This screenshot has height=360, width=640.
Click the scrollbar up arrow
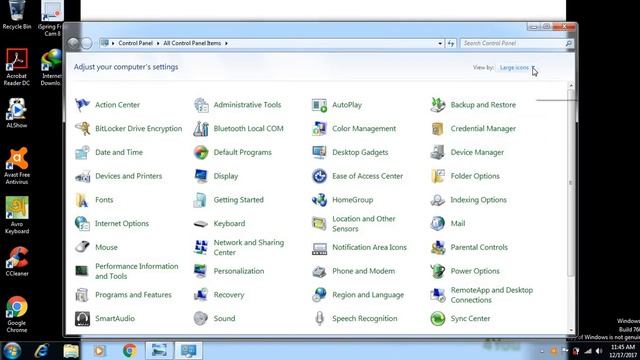click(571, 85)
